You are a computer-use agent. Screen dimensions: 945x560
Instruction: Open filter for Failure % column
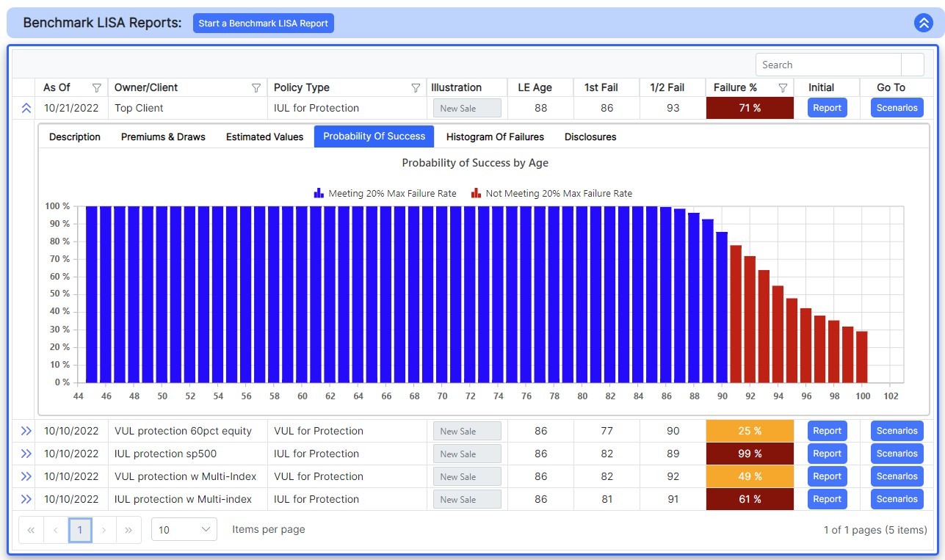coord(783,88)
